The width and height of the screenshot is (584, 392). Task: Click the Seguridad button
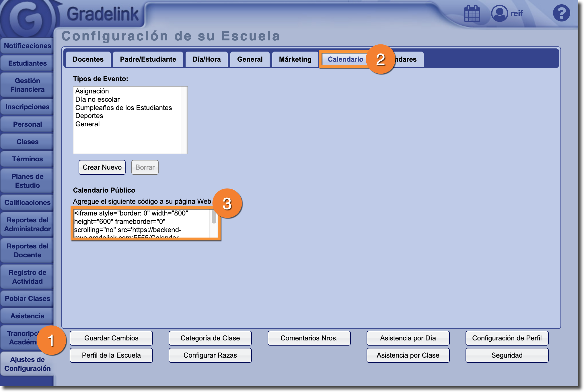(507, 355)
